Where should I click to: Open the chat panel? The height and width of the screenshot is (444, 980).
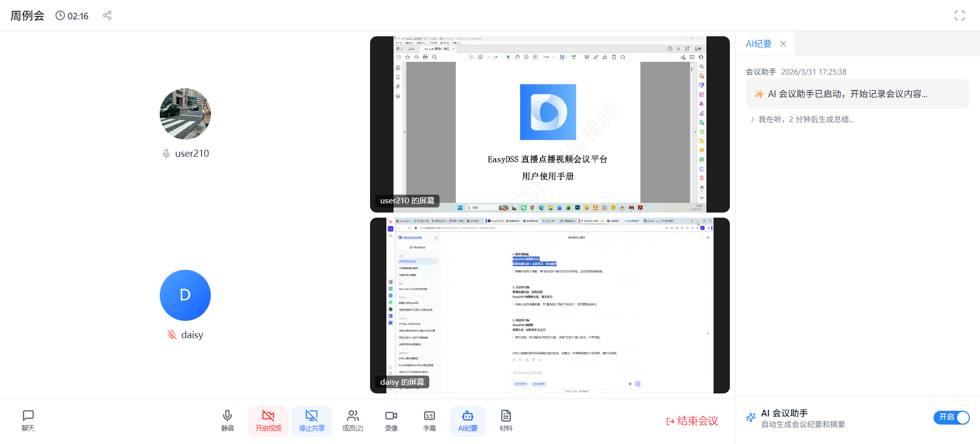28,421
